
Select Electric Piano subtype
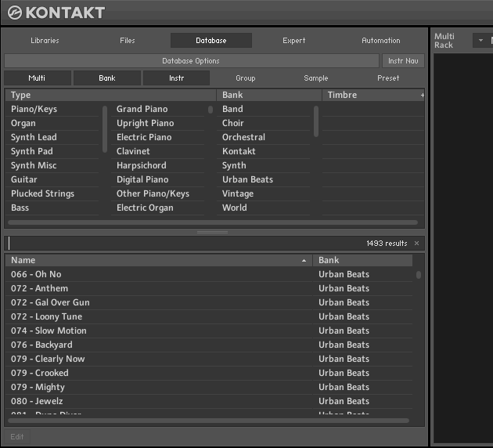click(x=158, y=138)
